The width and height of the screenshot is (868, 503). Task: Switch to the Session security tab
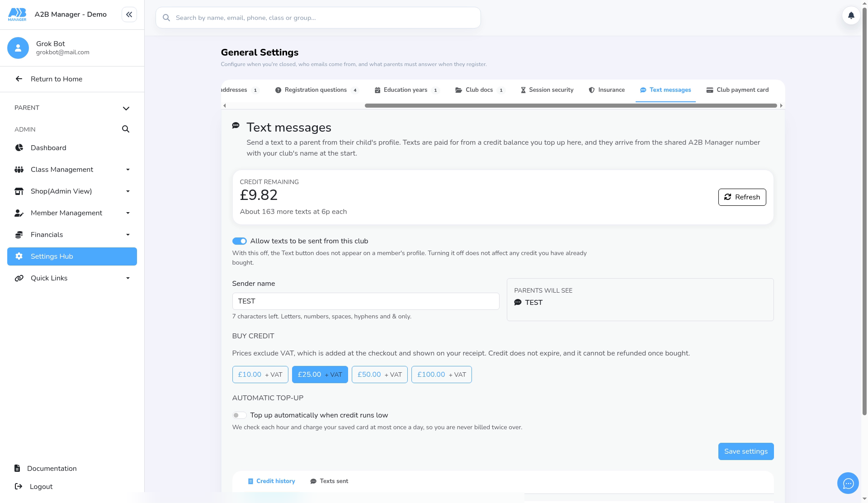click(547, 90)
